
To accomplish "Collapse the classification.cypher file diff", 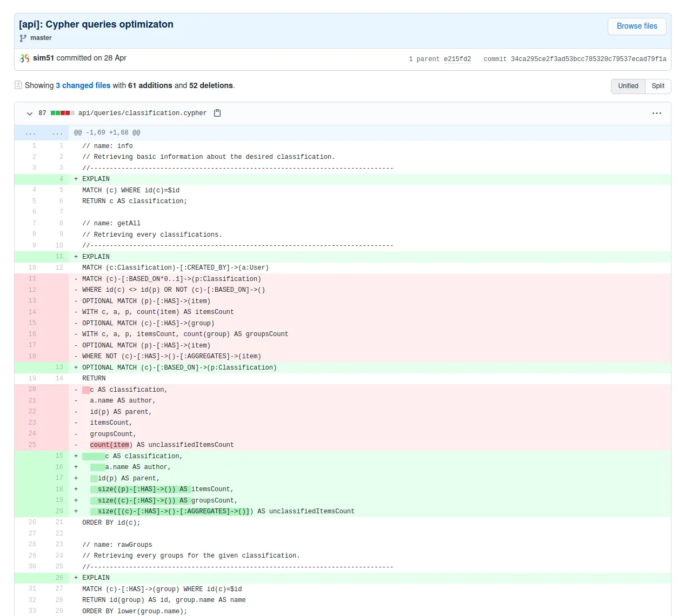I will (x=30, y=113).
